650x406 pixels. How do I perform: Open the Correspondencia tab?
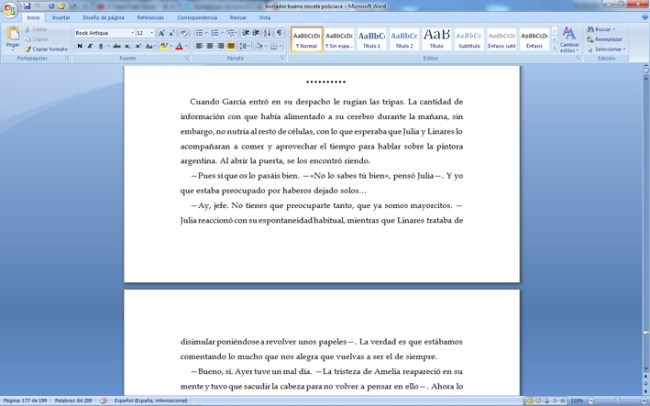click(x=197, y=18)
